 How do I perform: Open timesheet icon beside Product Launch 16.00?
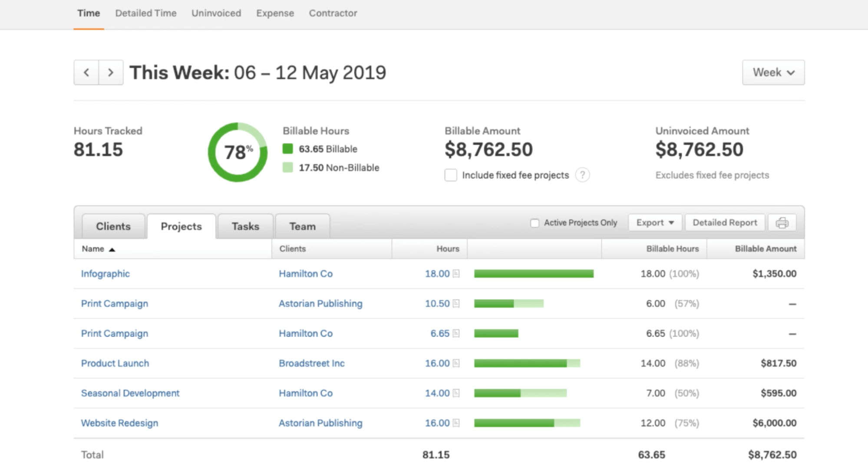[456, 363]
